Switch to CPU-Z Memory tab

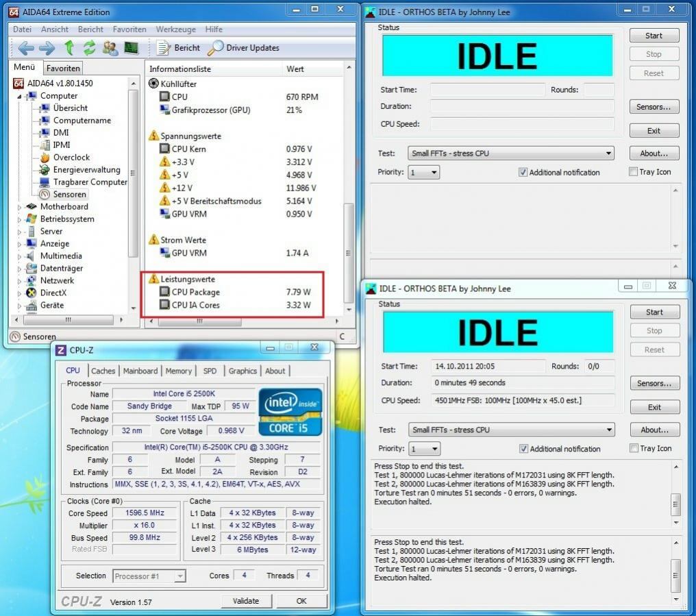point(178,371)
